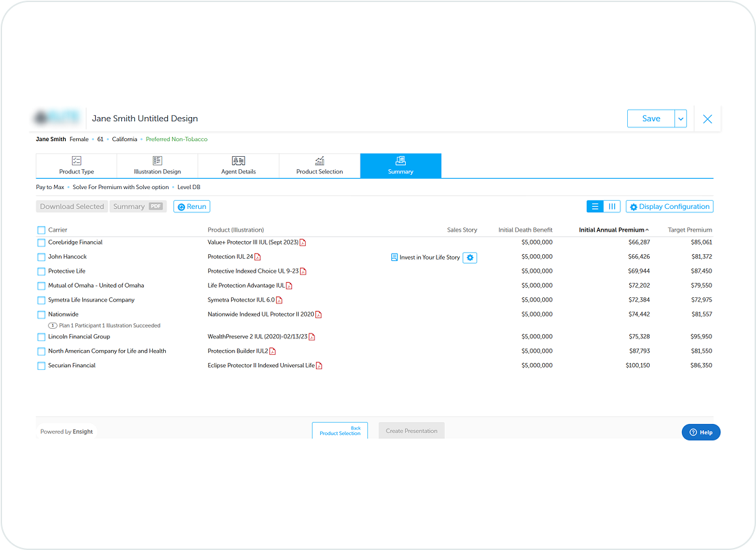The width and height of the screenshot is (756, 550).
Task: Open the Illustration Design tab
Action: (x=157, y=166)
